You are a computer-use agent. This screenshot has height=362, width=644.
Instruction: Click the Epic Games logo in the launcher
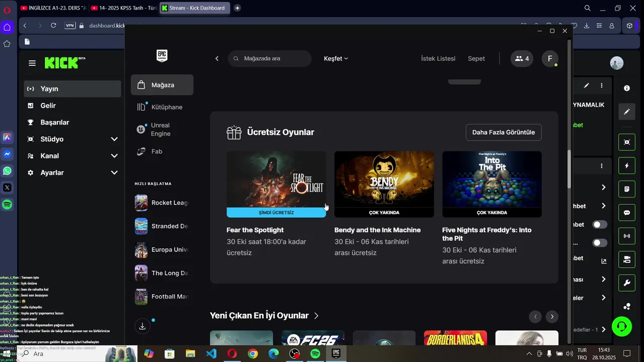coord(162,56)
